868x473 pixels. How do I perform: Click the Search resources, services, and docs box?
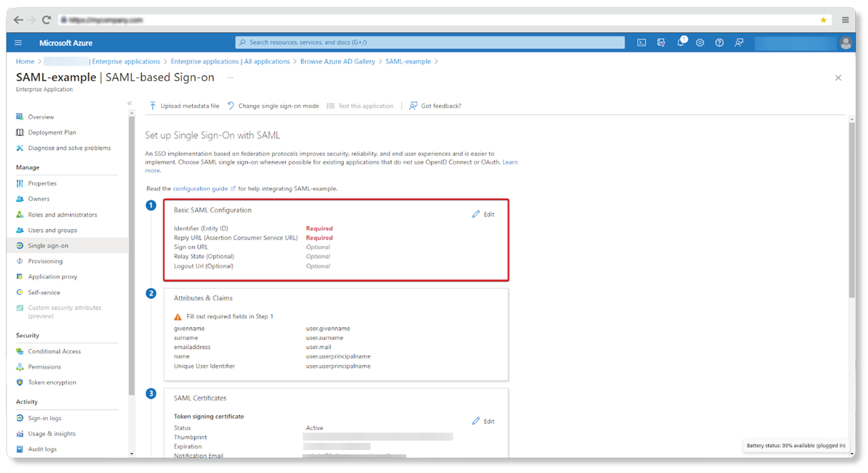click(x=430, y=43)
